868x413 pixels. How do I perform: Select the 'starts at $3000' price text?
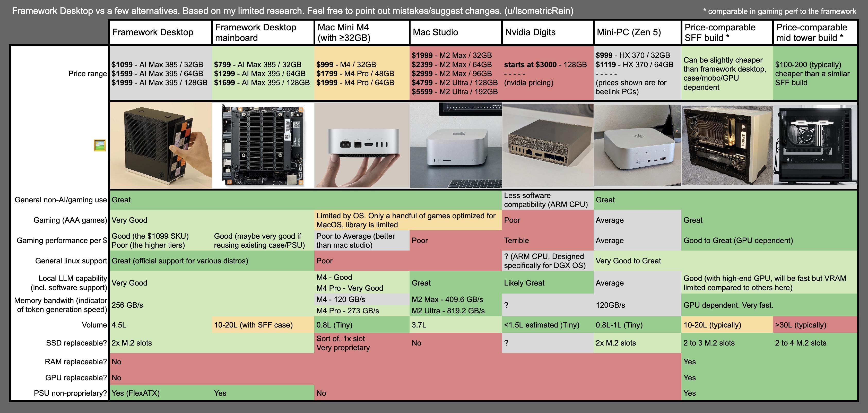(x=530, y=64)
